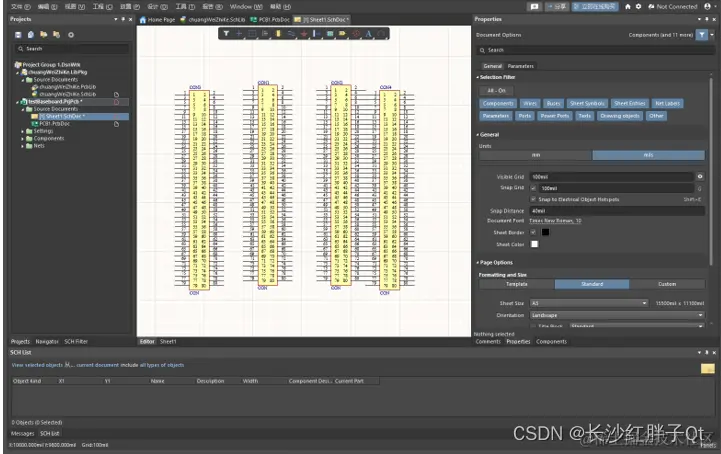Click the save icon in the Projects panel

tap(18, 35)
